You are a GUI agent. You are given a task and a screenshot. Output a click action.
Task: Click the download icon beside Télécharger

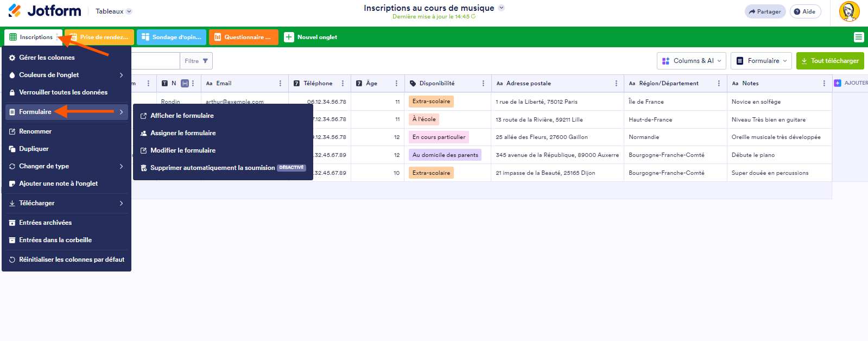pos(12,203)
